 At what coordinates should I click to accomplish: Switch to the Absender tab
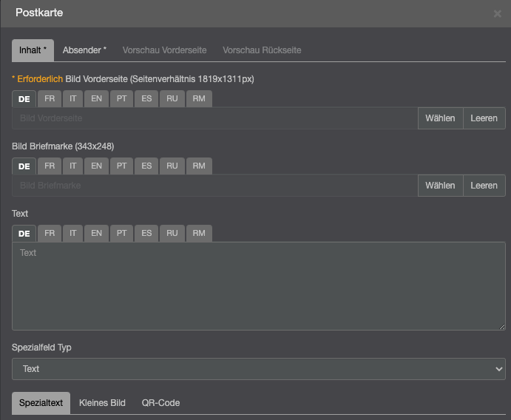[84, 50]
